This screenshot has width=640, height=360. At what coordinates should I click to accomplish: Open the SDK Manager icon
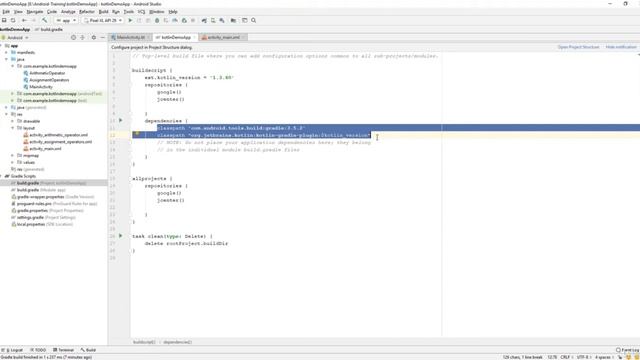click(222, 20)
